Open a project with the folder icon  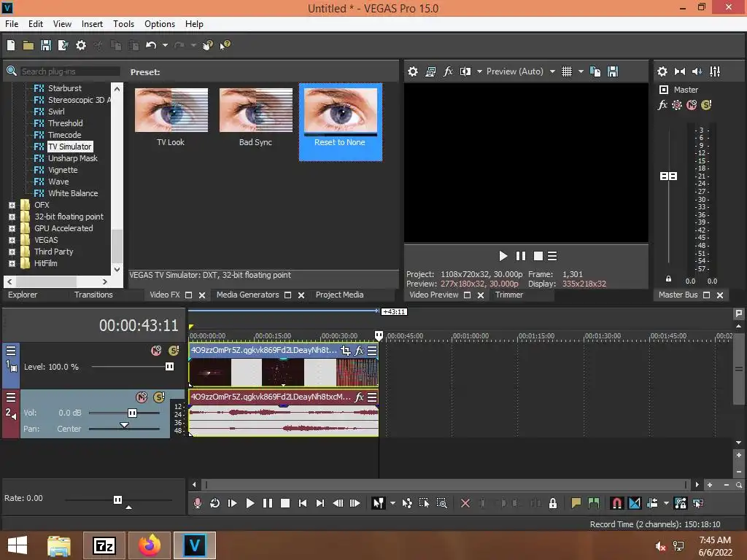tap(28, 45)
